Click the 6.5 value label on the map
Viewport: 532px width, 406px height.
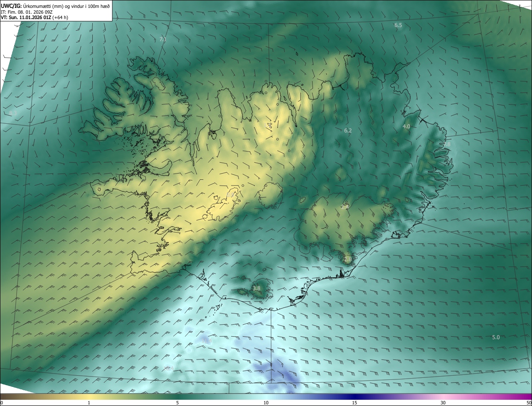[398, 25]
